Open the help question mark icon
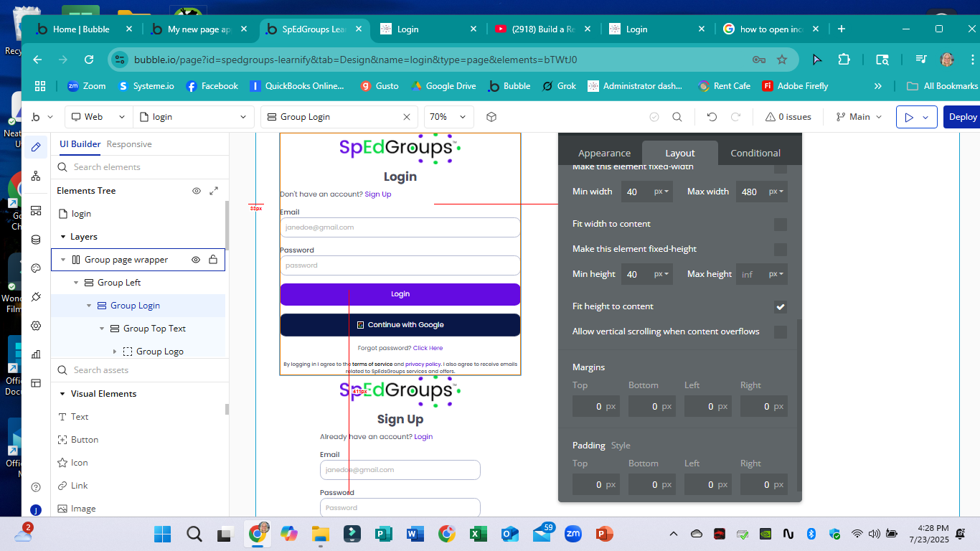This screenshot has width=980, height=551. tap(36, 487)
